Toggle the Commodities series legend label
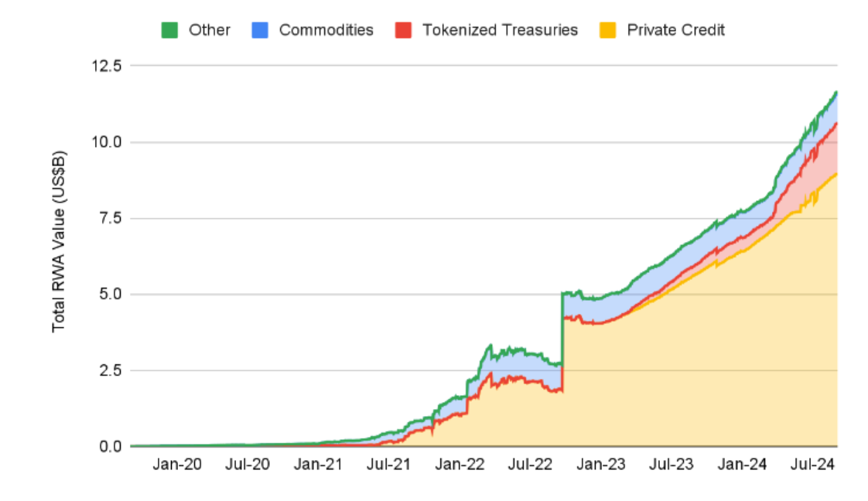868x501 pixels. (326, 31)
